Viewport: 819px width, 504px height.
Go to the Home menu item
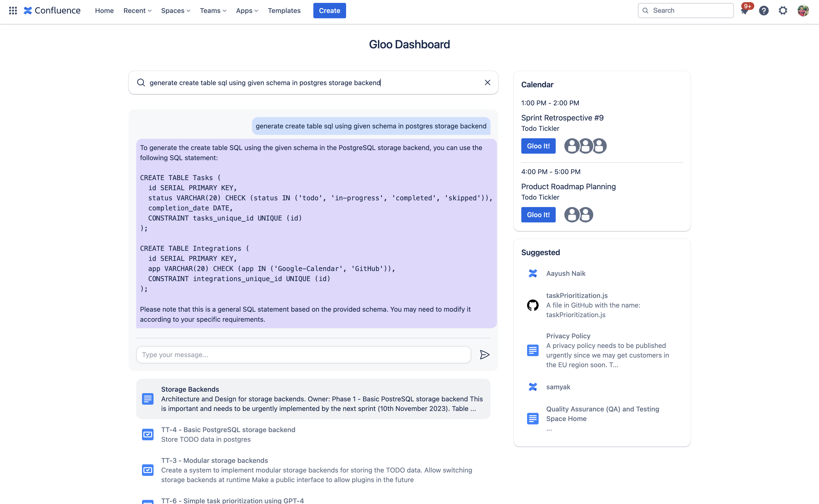(x=104, y=11)
